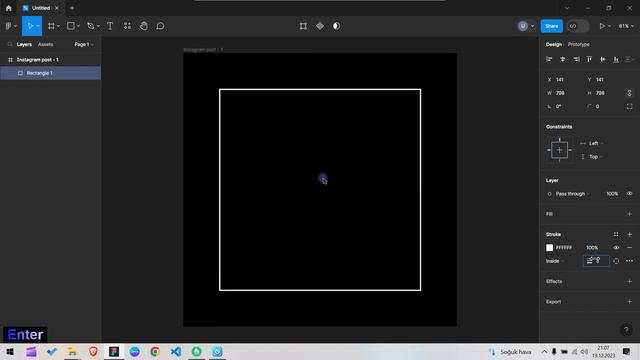
Task: Select the Pen tool
Action: tap(91, 26)
